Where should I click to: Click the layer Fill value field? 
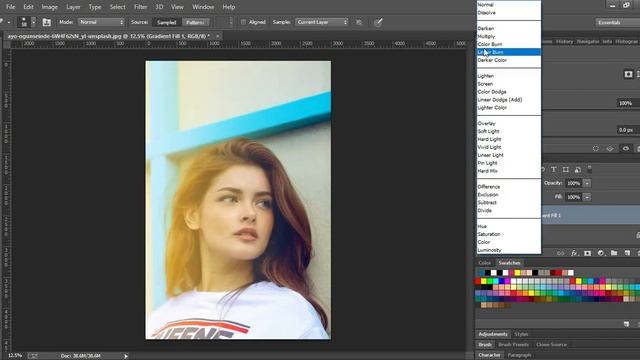(573, 197)
